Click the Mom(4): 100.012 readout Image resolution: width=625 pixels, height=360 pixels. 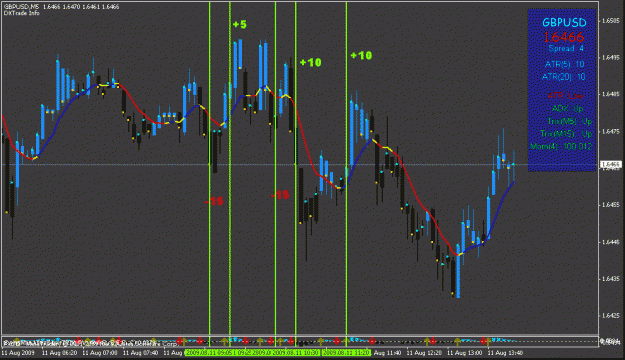(x=561, y=147)
